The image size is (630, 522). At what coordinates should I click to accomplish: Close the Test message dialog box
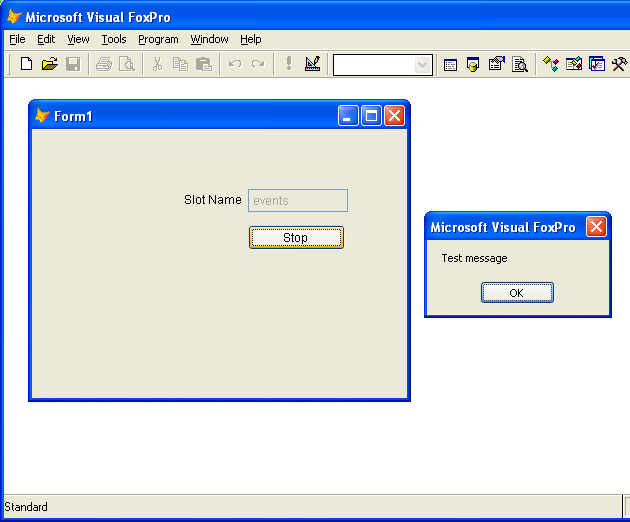click(596, 227)
